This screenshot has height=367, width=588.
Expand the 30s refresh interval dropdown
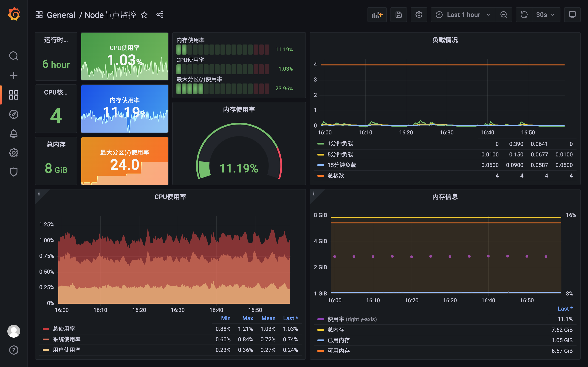pos(546,15)
